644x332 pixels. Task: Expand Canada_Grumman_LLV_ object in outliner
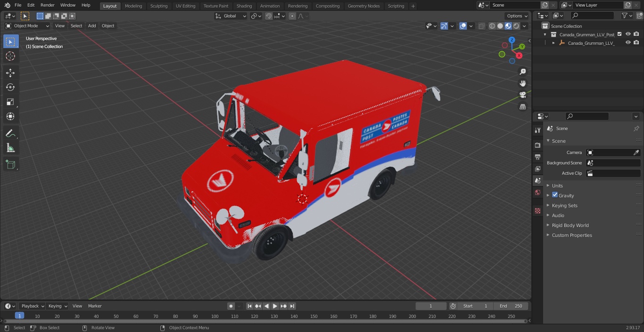point(553,43)
